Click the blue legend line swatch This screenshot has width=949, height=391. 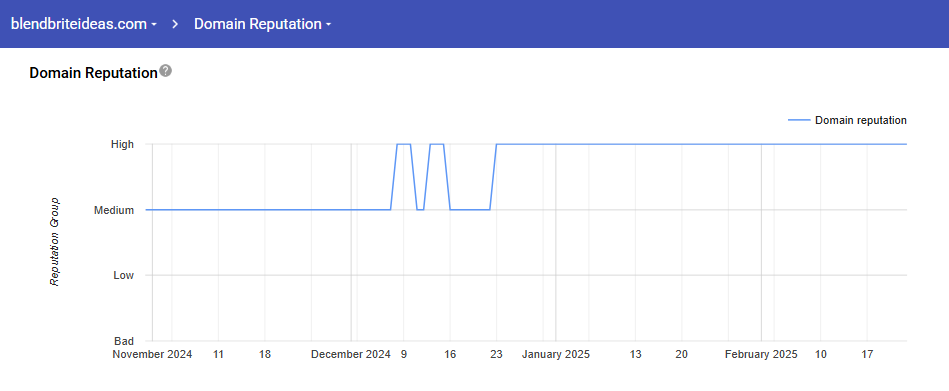click(x=799, y=120)
